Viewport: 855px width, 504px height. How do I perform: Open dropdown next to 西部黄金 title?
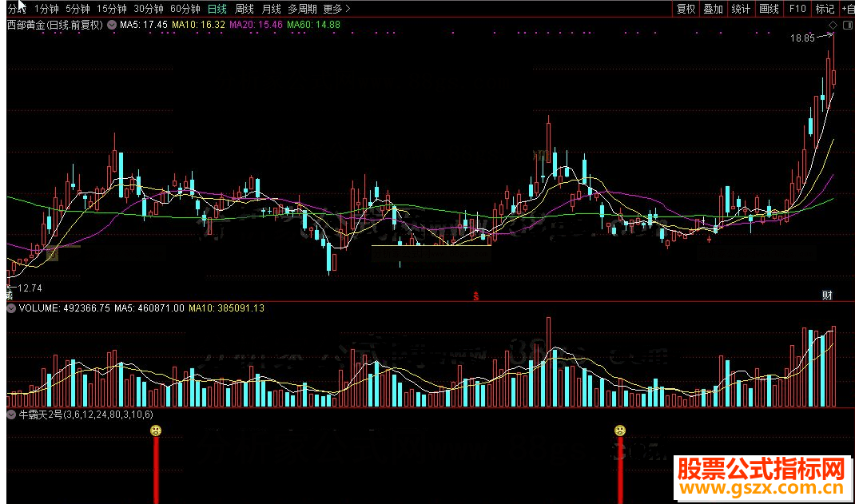pos(112,25)
